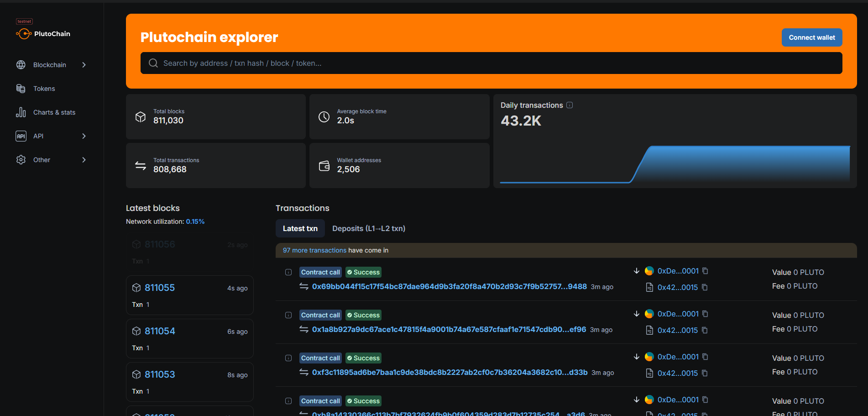Image resolution: width=868 pixels, height=416 pixels.
Task: Click the search magnifier icon
Action: pyautogui.click(x=153, y=63)
